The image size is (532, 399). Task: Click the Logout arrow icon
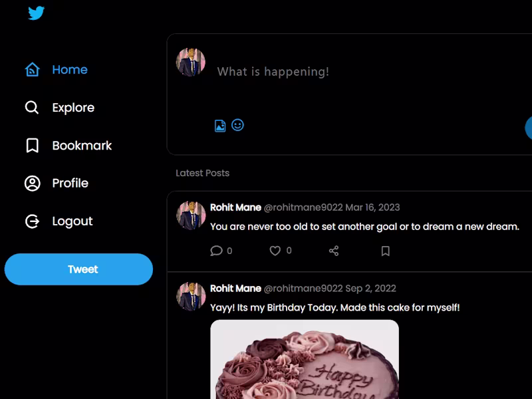32,221
